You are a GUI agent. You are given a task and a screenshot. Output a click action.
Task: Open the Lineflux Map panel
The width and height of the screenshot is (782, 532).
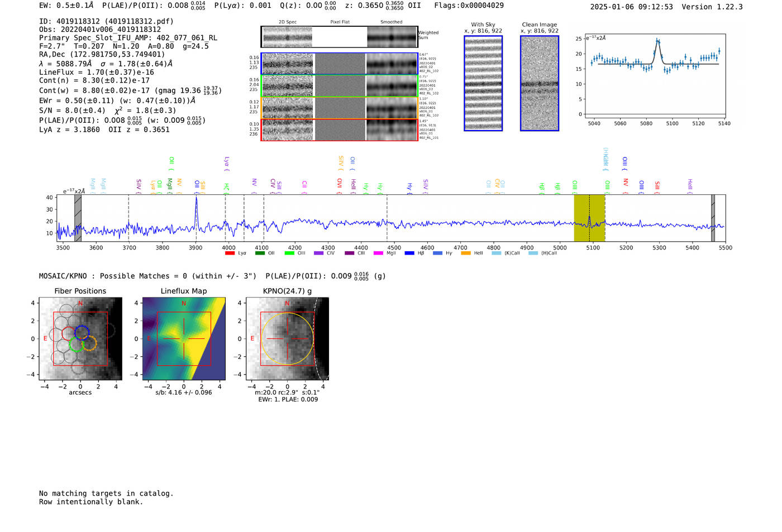[184, 339]
